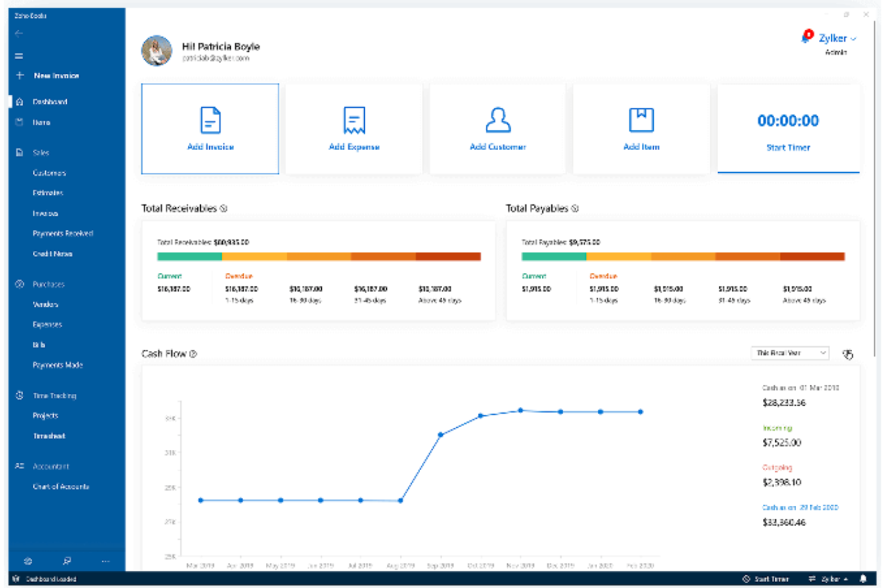Click the Cash Flow help icon
The width and height of the screenshot is (882, 588).
[192, 354]
